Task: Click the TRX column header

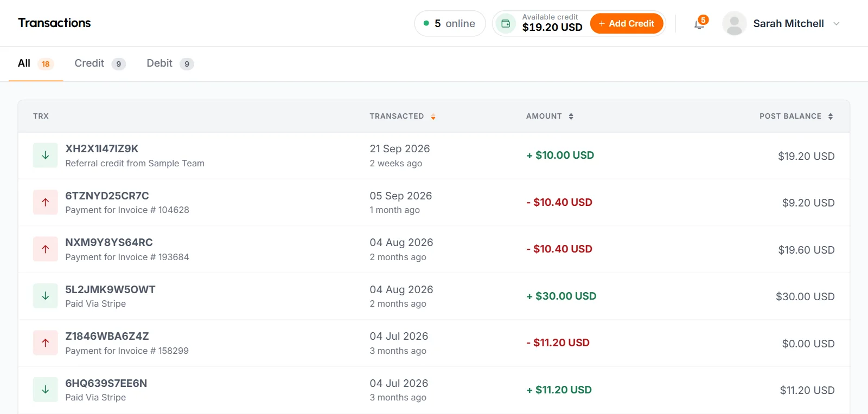Action: [x=41, y=117]
